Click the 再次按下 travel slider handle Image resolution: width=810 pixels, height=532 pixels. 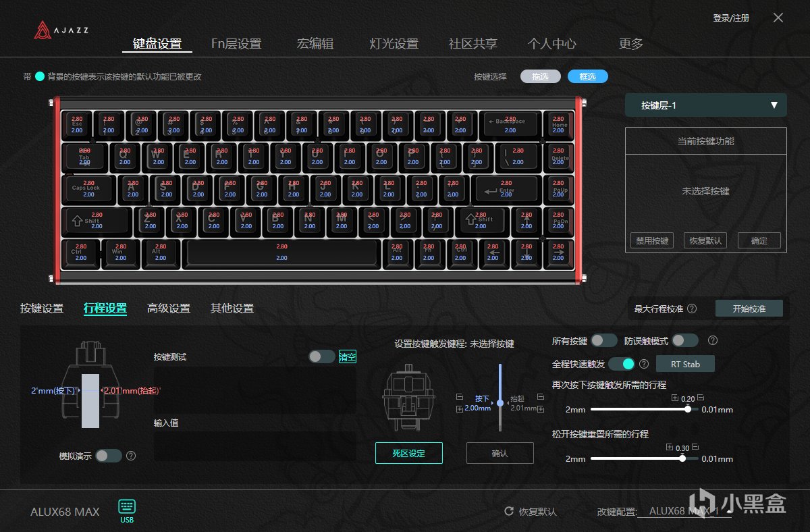688,409
